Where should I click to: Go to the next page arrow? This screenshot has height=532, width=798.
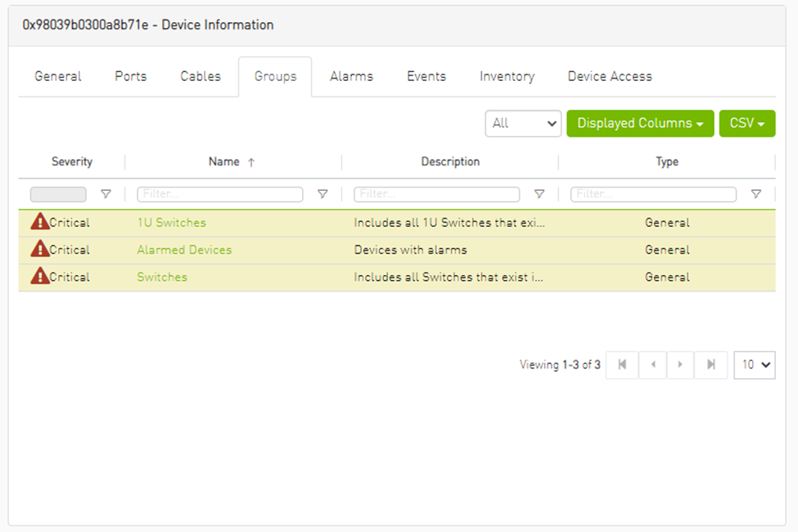(680, 365)
